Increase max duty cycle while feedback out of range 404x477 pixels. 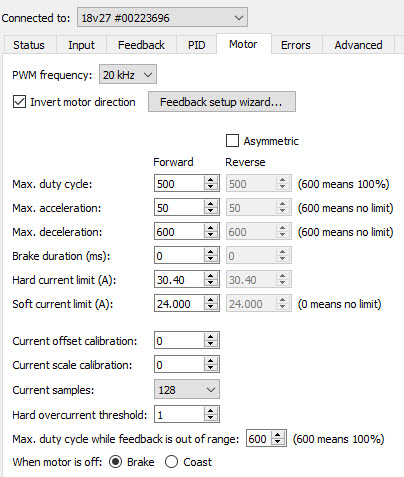(277, 435)
